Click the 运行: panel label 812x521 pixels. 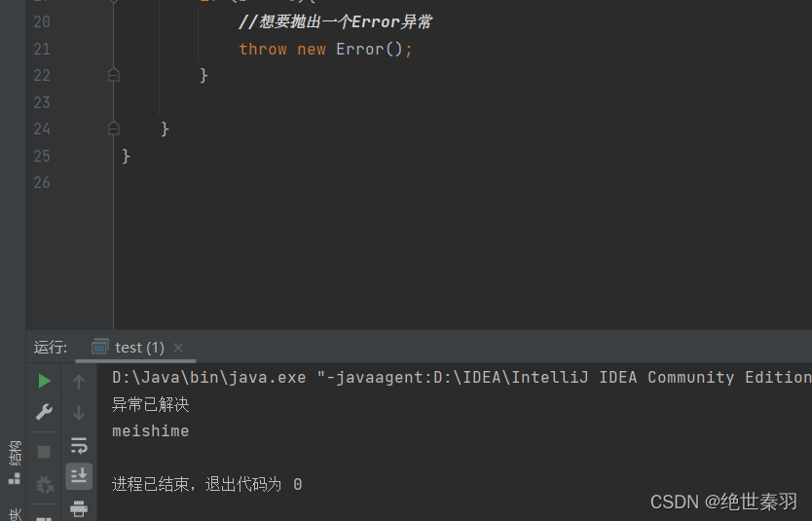tap(51, 348)
